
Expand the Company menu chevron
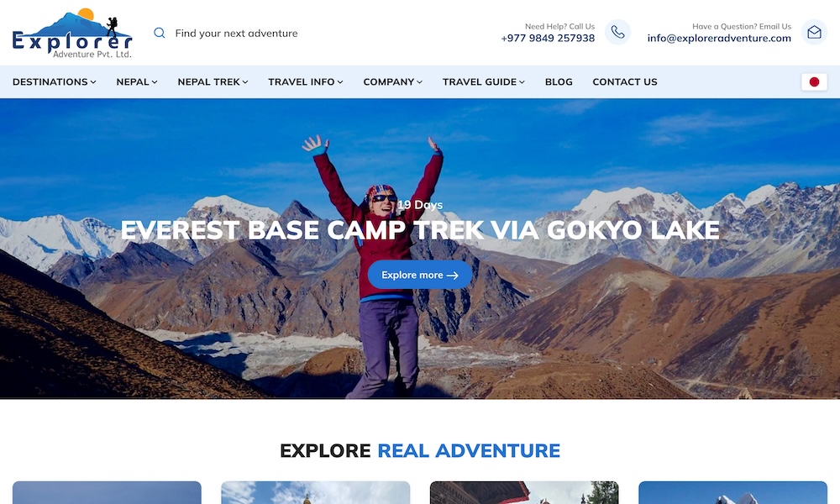coord(419,82)
